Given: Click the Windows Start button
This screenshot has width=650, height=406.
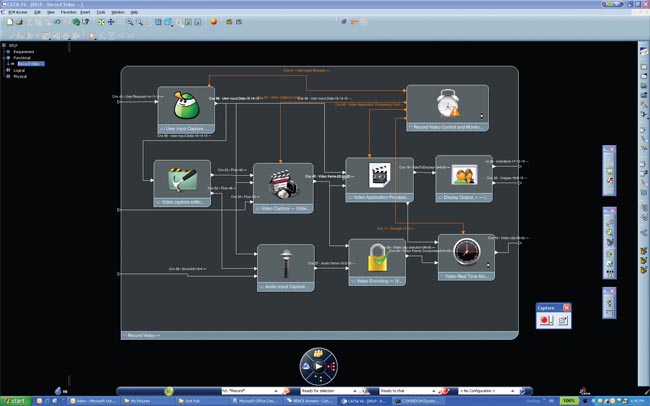Looking at the screenshot, I should (15, 401).
